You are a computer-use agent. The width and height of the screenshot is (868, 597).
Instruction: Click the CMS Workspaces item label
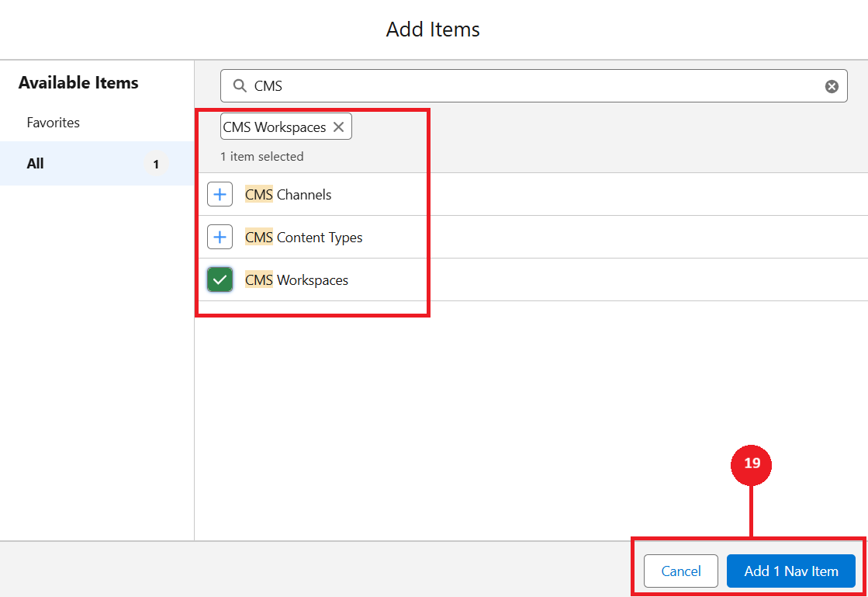click(x=297, y=280)
